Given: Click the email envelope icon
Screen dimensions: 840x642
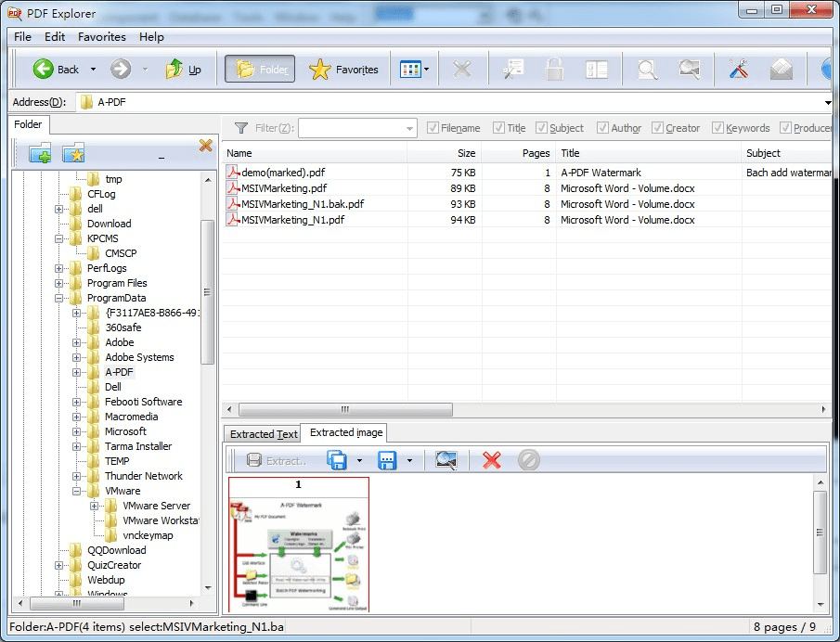Looking at the screenshot, I should (782, 70).
